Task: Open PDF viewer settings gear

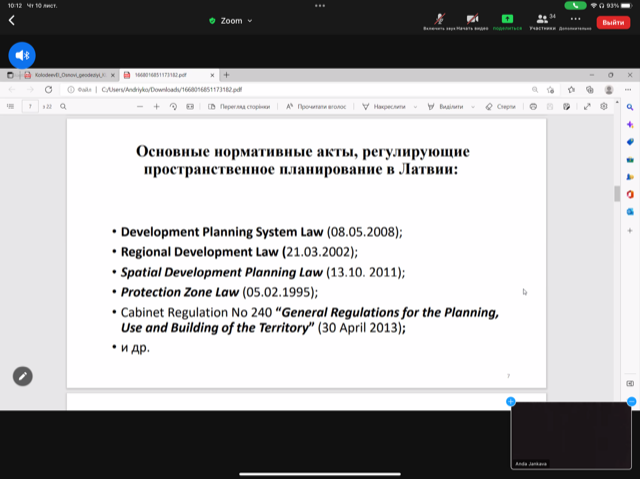Action: point(604,106)
